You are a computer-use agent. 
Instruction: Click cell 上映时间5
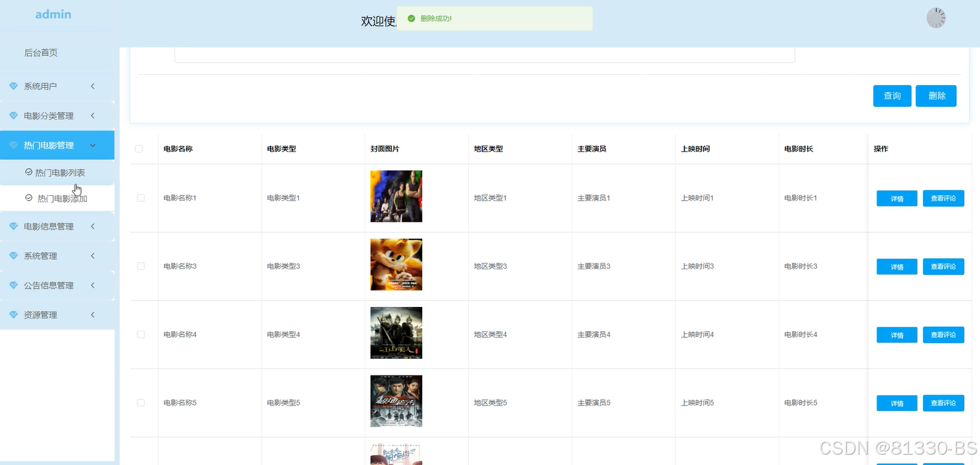pyautogui.click(x=697, y=403)
